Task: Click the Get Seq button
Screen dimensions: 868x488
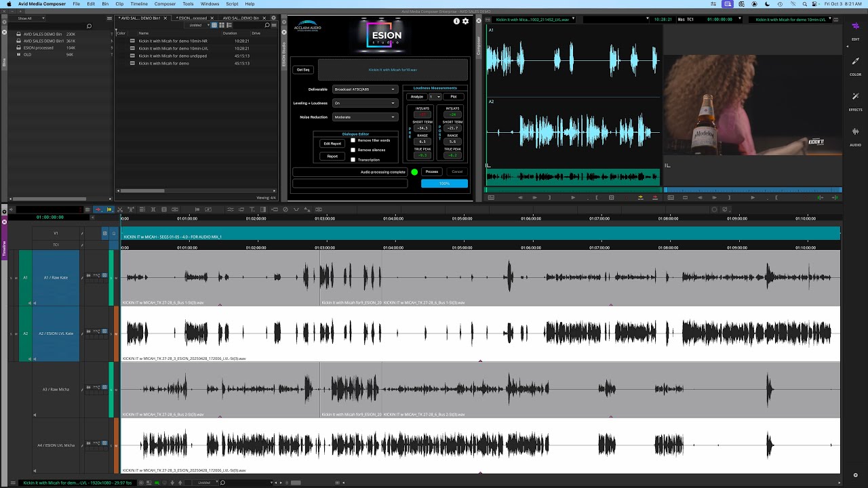Action: coord(303,70)
